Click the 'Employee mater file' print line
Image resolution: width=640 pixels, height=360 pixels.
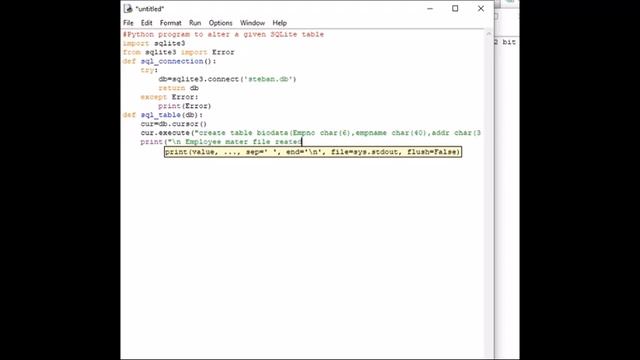tap(221, 142)
